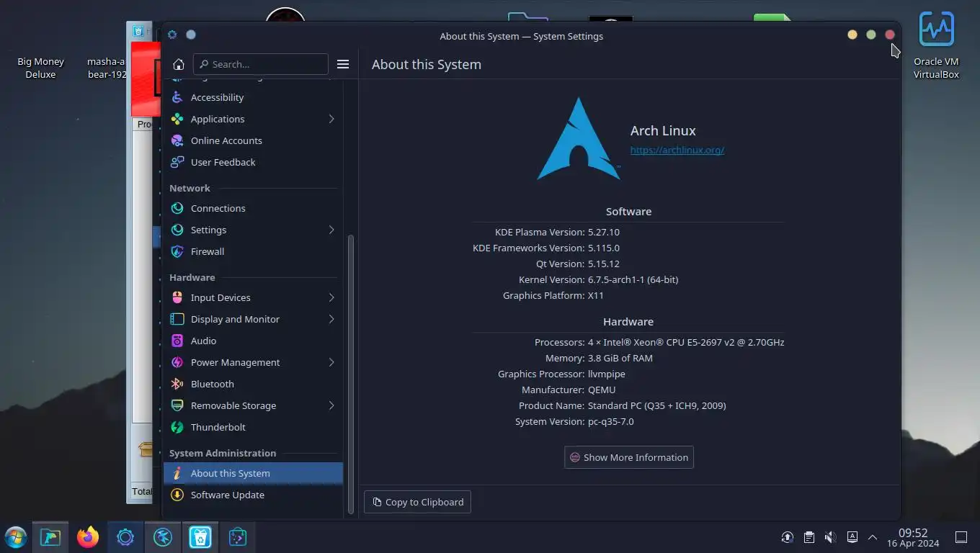Select the Removable Storage icon
The height and width of the screenshot is (553, 980).
tap(177, 405)
